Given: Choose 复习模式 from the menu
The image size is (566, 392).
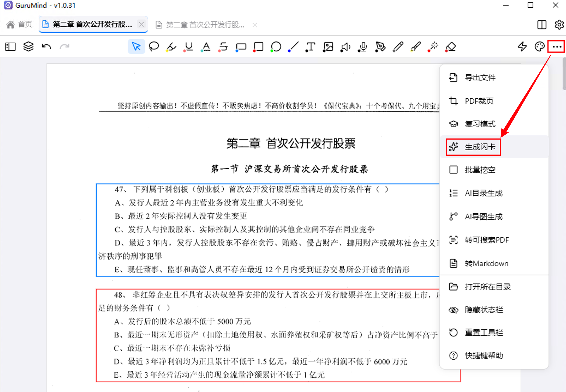Looking at the screenshot, I should coord(494,124).
